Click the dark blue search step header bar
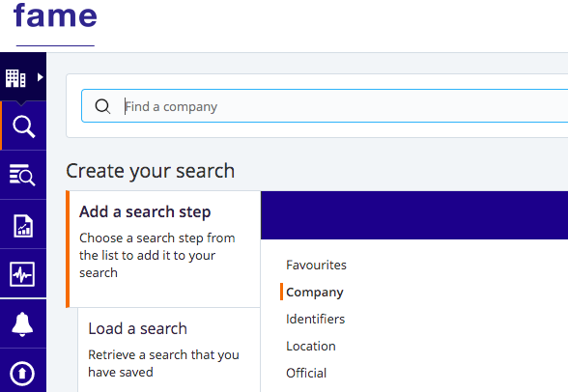 click(x=414, y=215)
